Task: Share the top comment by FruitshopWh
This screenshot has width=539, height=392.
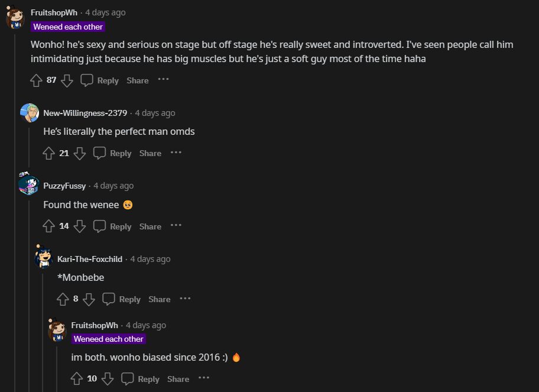Action: click(x=138, y=80)
